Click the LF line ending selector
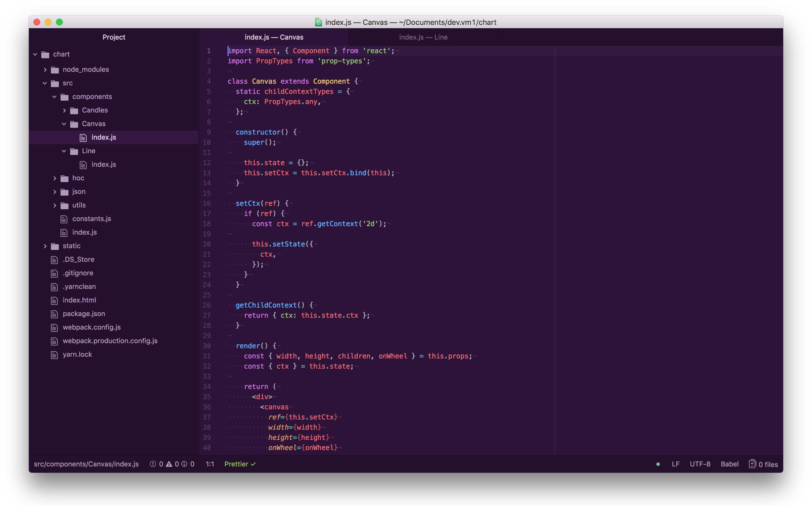Image resolution: width=812 pixels, height=506 pixels. [x=675, y=464]
